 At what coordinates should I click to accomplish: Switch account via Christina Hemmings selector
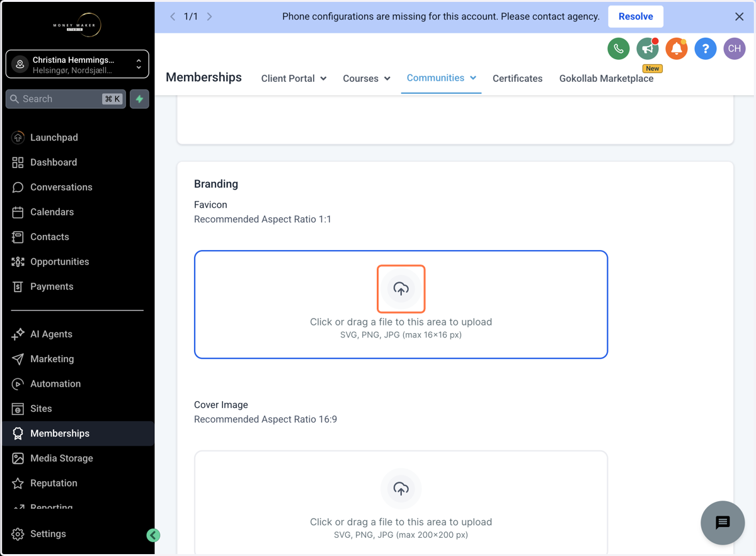pos(77,64)
